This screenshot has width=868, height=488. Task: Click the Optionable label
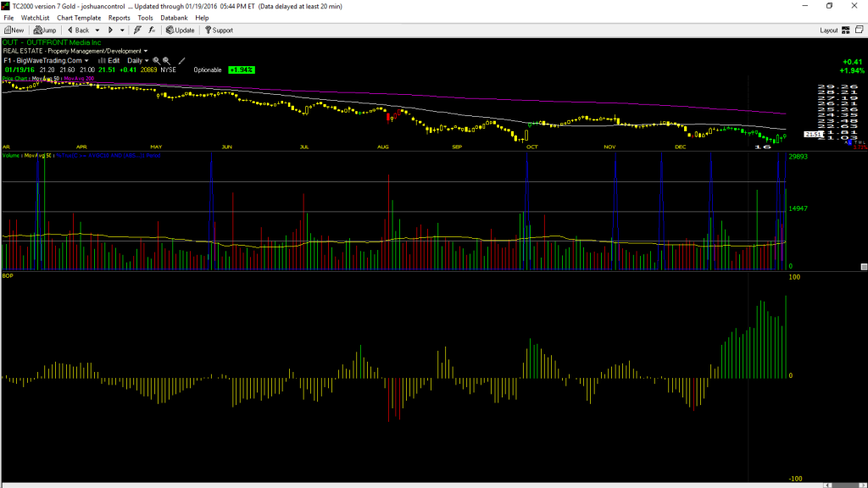point(208,69)
